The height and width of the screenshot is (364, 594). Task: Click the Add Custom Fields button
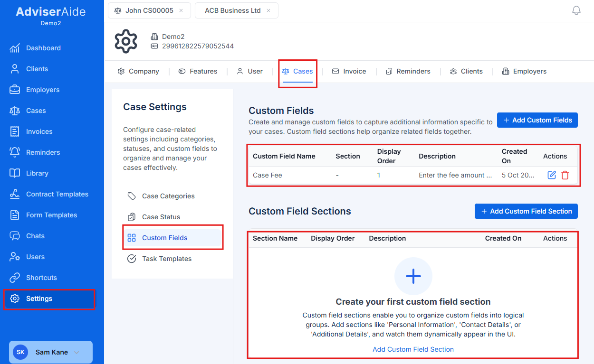537,120
